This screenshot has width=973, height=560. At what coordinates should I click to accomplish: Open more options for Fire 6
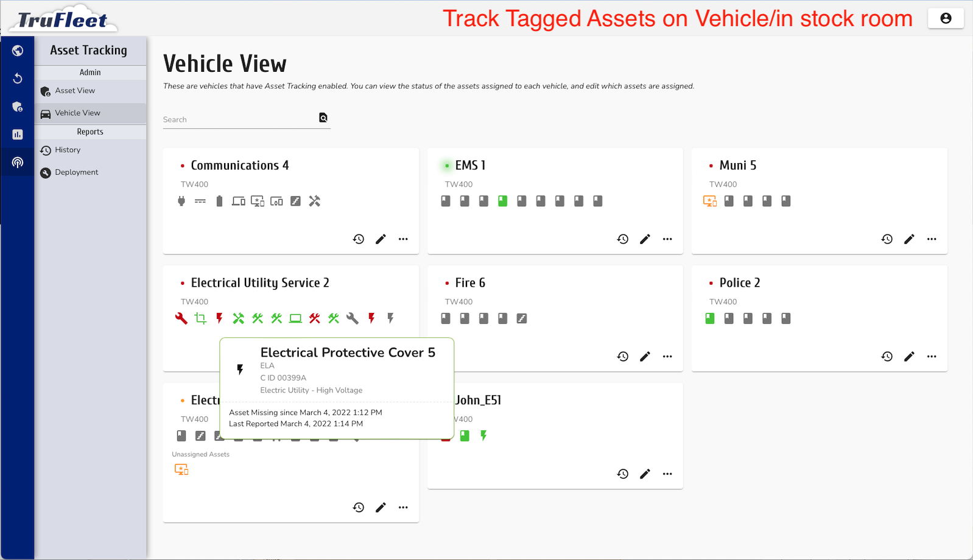(667, 357)
